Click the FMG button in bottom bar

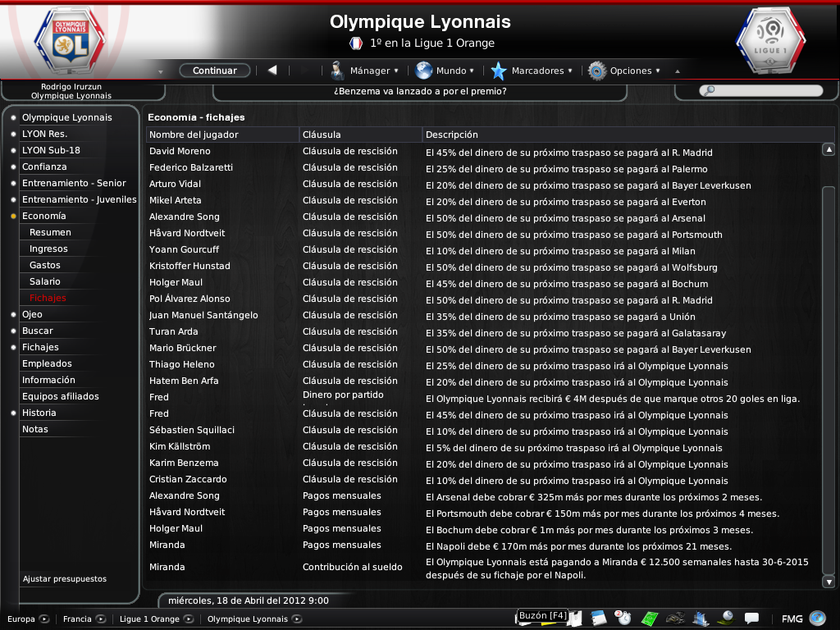792,619
